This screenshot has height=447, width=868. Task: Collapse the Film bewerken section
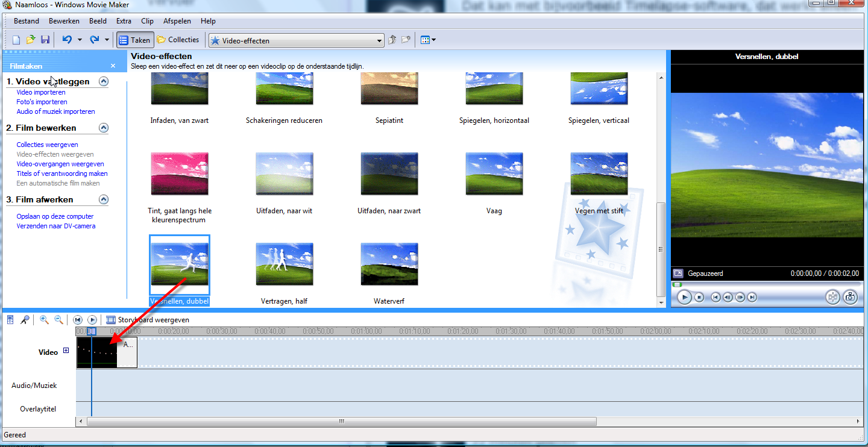[x=104, y=128]
